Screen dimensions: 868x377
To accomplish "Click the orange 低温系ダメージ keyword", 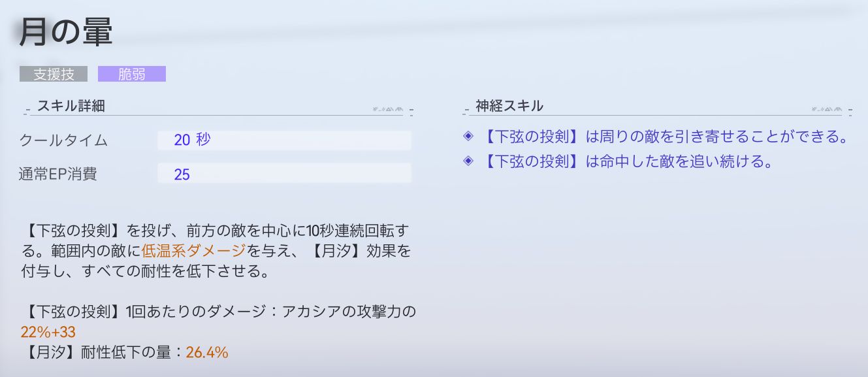I will [x=193, y=250].
